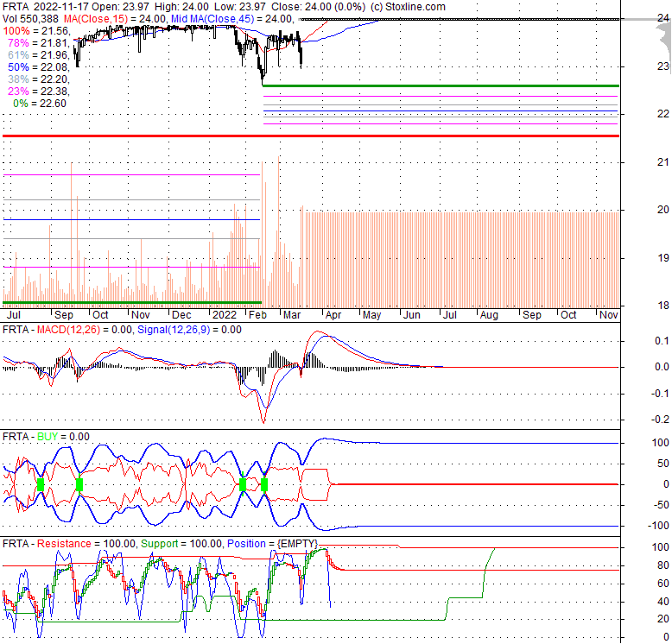The height and width of the screenshot is (644, 672).
Task: Click the 'Low: 23.97' value
Action: tap(240, 7)
